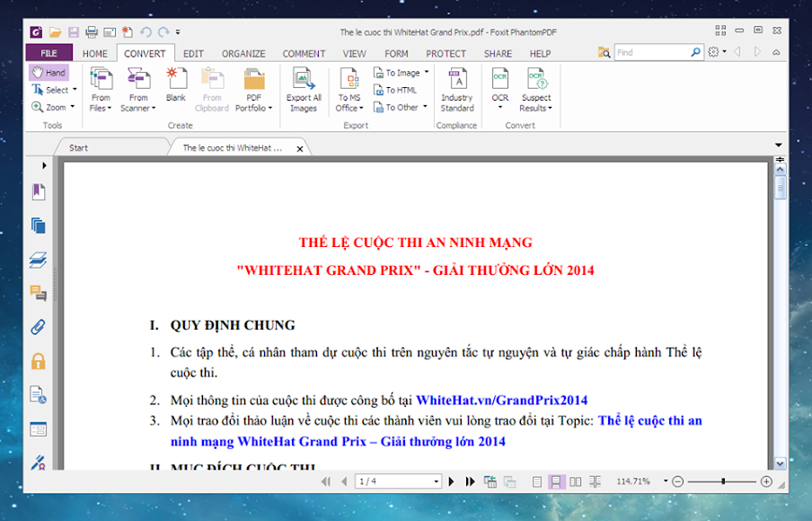Open the Fields panel

pyautogui.click(x=39, y=429)
